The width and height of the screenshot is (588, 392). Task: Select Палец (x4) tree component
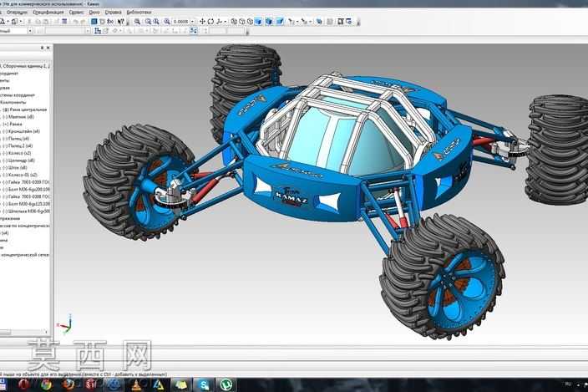pyautogui.click(x=16, y=139)
